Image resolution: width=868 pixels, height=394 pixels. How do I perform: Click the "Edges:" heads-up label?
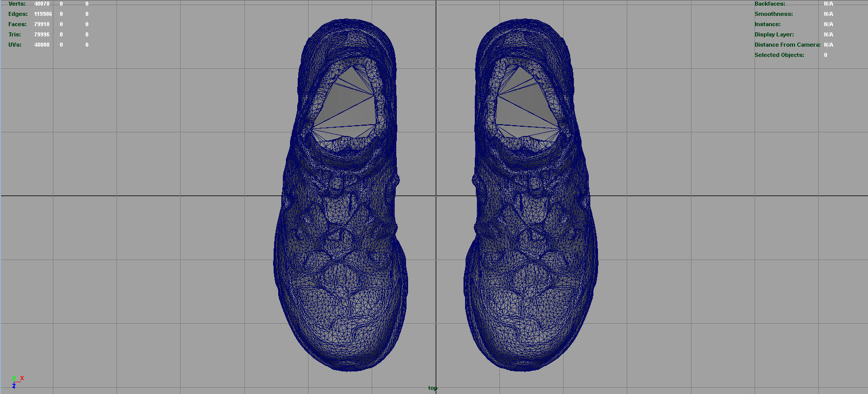pos(18,14)
